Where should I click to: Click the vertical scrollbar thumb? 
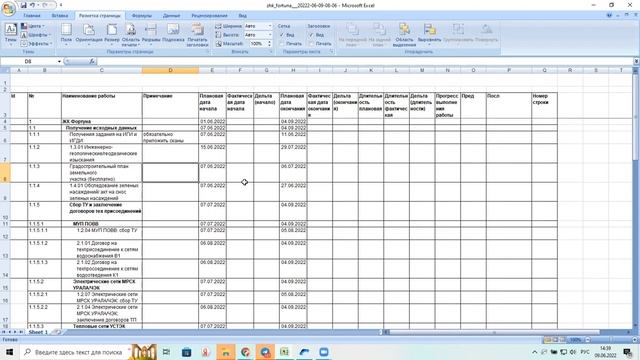pyautogui.click(x=636, y=116)
